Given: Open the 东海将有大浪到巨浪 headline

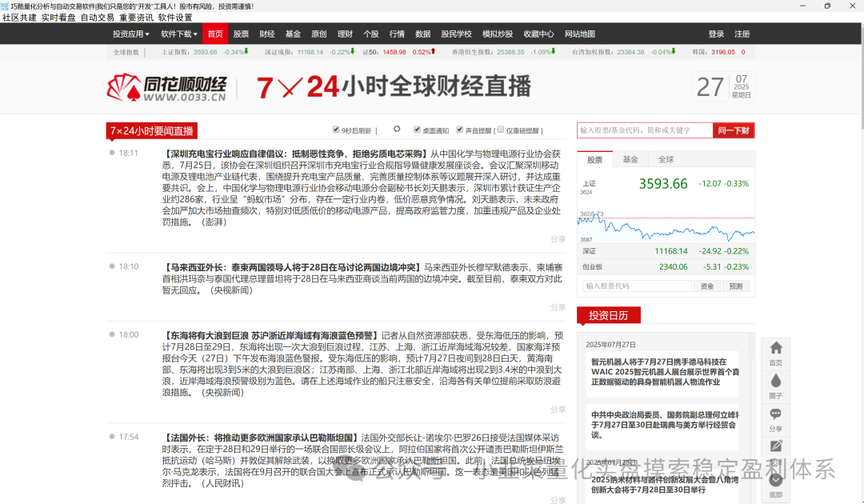Looking at the screenshot, I should tap(271, 335).
